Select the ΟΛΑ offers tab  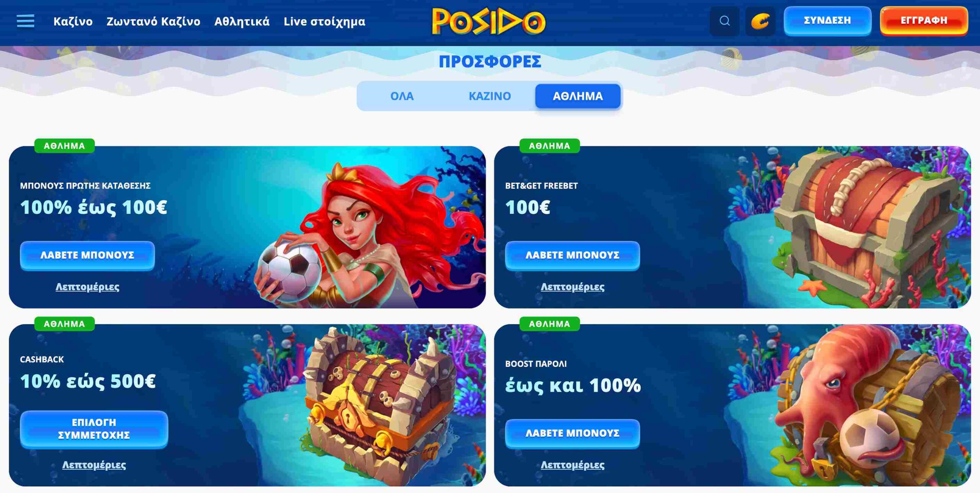tap(402, 96)
